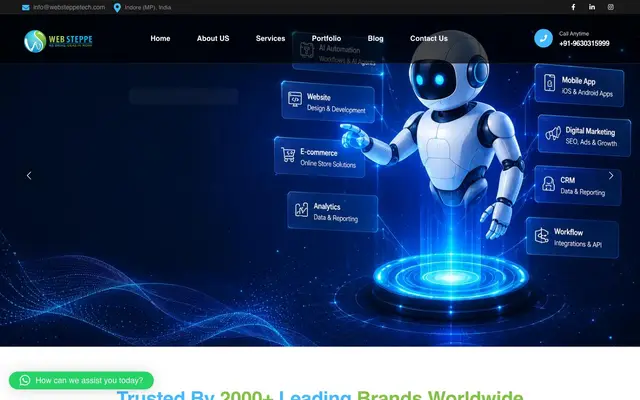Click the Workflow integrations icon
Viewport: 640px width, 400px height.
pos(542,236)
